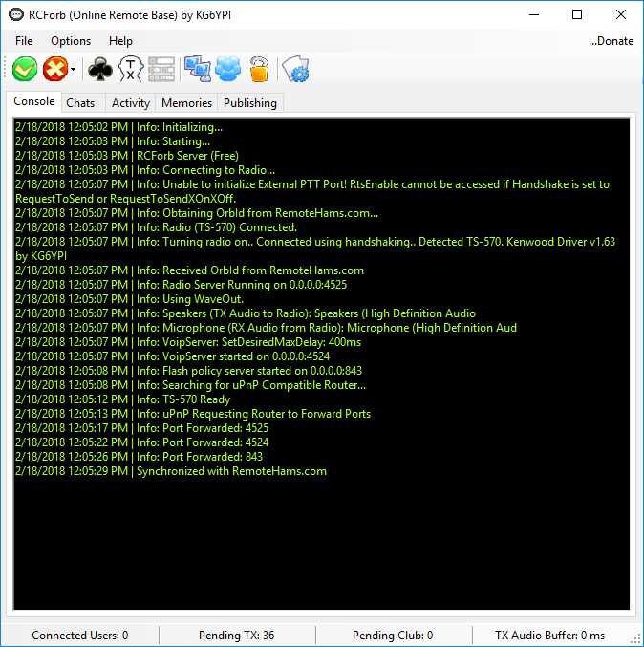Click the green checkmark start icon

(x=25, y=69)
